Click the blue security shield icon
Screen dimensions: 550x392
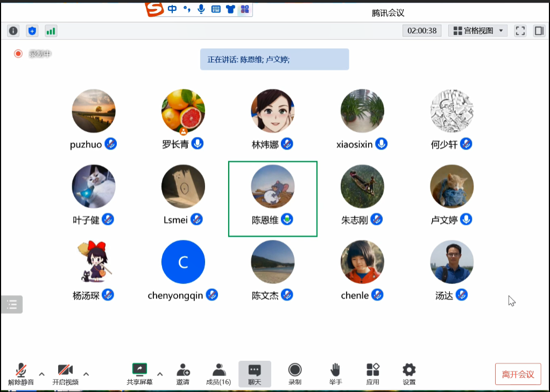pyautogui.click(x=32, y=31)
